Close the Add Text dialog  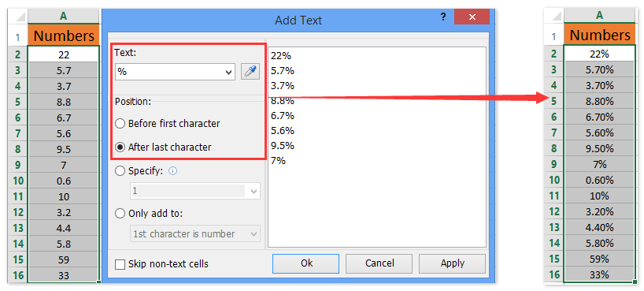click(472, 17)
